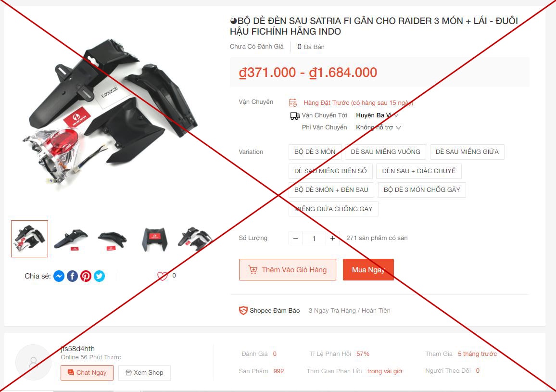Click Thêm Vào Giỏ Hàng button
This screenshot has height=392, width=556.
coord(288,270)
